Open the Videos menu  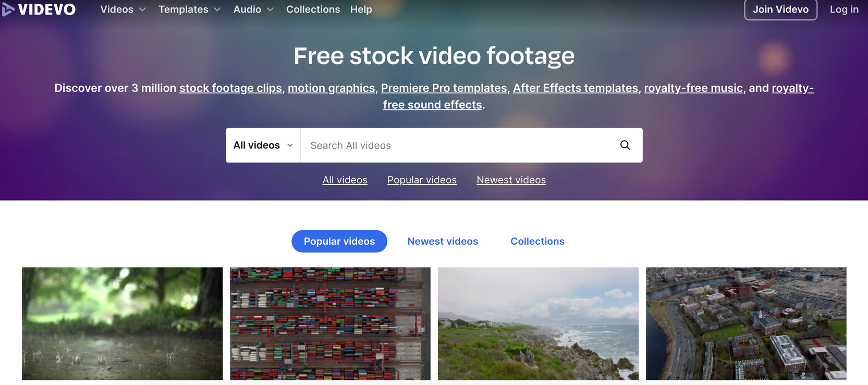tap(123, 9)
